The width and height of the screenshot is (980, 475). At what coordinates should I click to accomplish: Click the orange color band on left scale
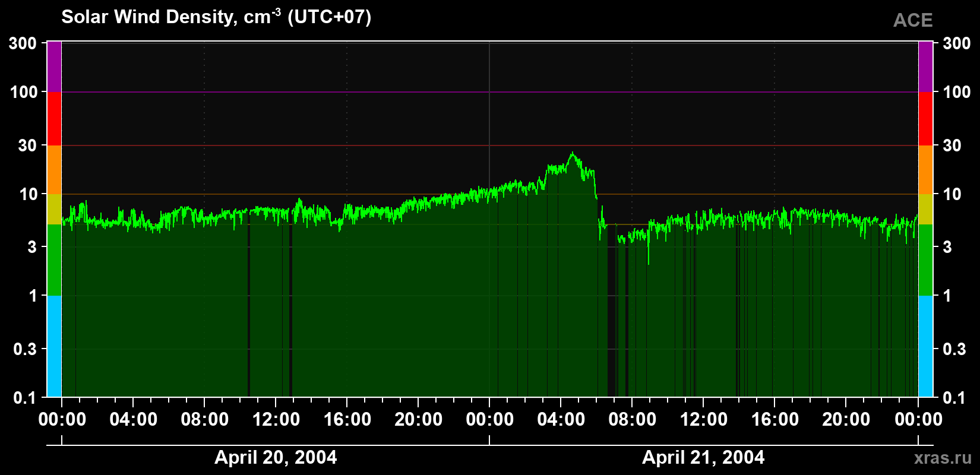coord(54,170)
